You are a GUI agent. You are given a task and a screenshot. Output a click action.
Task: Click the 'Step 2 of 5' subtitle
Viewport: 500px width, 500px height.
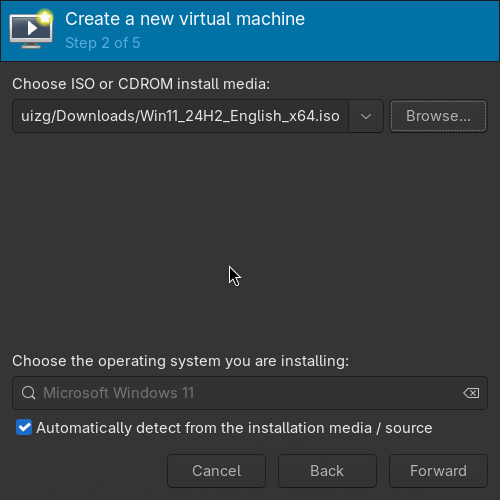[103, 43]
